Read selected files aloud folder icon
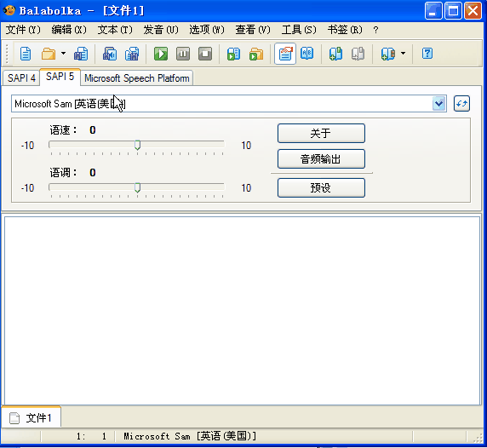The width and height of the screenshot is (487, 448). [x=256, y=54]
